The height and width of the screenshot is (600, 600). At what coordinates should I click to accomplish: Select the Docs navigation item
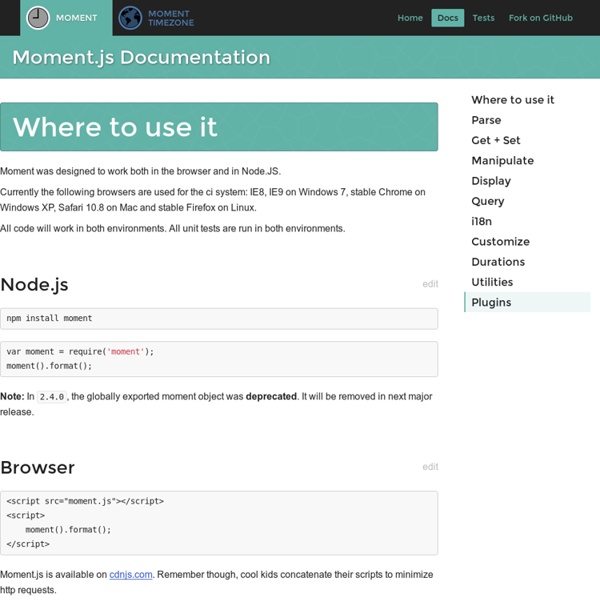tap(448, 18)
